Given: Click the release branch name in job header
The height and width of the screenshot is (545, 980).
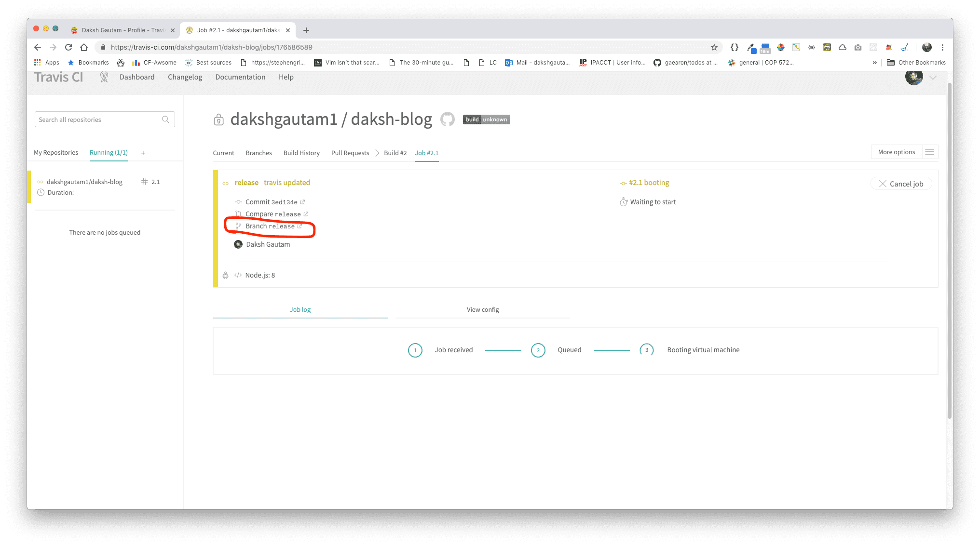Looking at the screenshot, I should (x=246, y=183).
